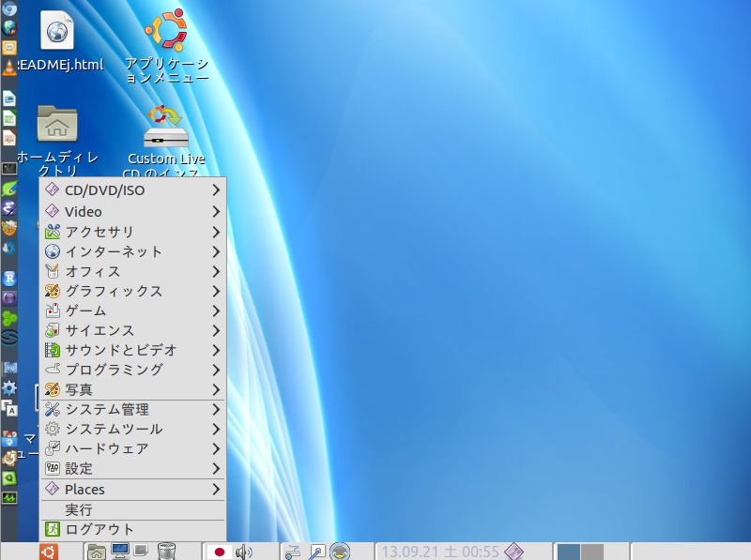Open the サウンドとビデオ menu category
The width and height of the screenshot is (751, 560).
(132, 350)
